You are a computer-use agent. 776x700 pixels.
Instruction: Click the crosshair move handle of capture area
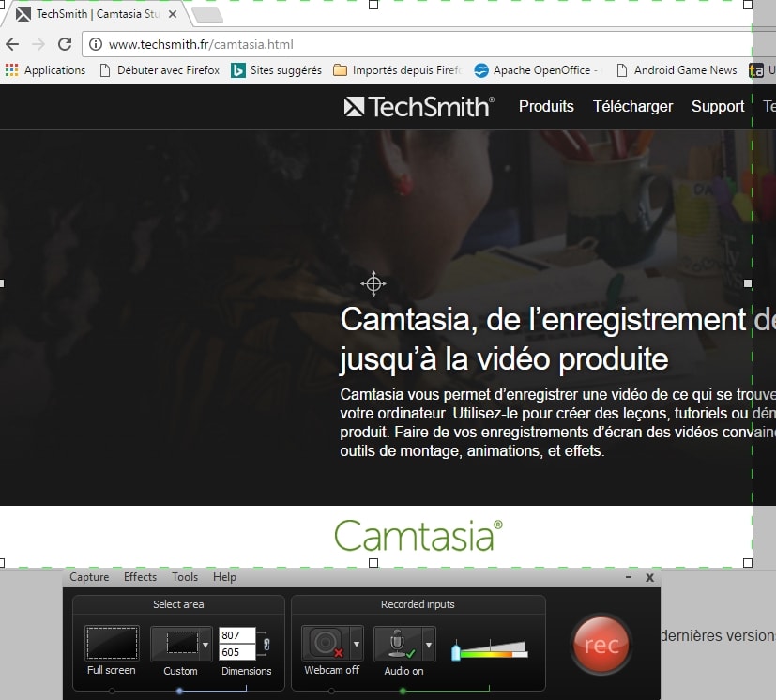tap(373, 283)
